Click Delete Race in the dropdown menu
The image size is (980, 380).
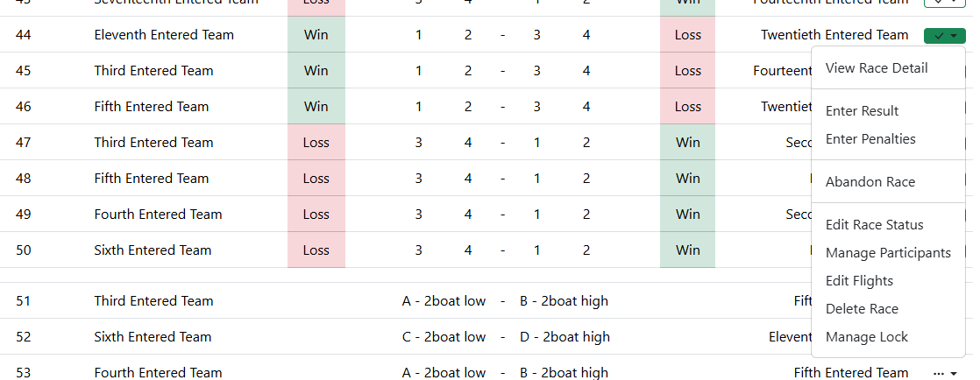pos(862,309)
